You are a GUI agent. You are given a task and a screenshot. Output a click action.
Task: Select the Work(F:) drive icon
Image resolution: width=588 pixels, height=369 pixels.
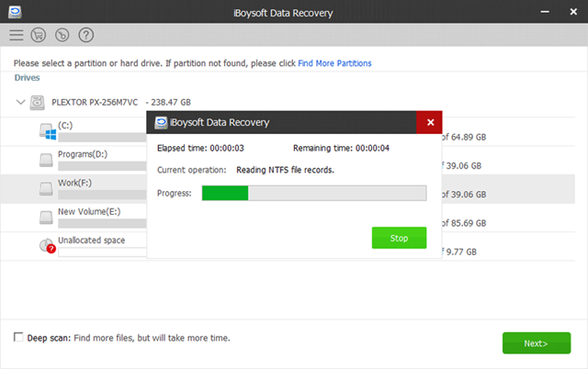pyautogui.click(x=46, y=188)
